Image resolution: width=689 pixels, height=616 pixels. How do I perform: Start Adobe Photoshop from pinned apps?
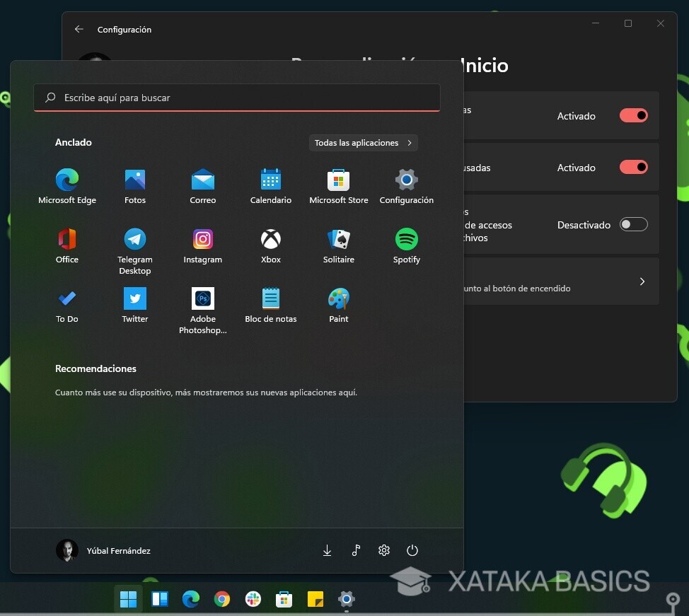202,298
